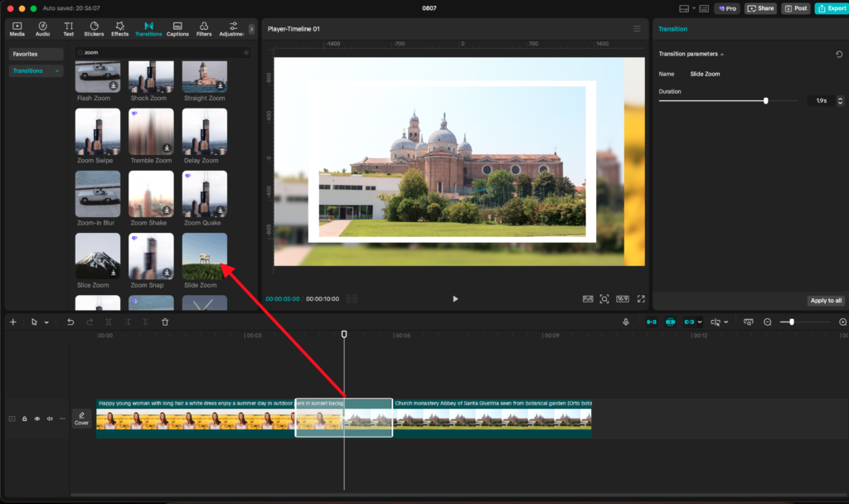Reset the transition parameters
The height and width of the screenshot is (504, 849).
(839, 54)
